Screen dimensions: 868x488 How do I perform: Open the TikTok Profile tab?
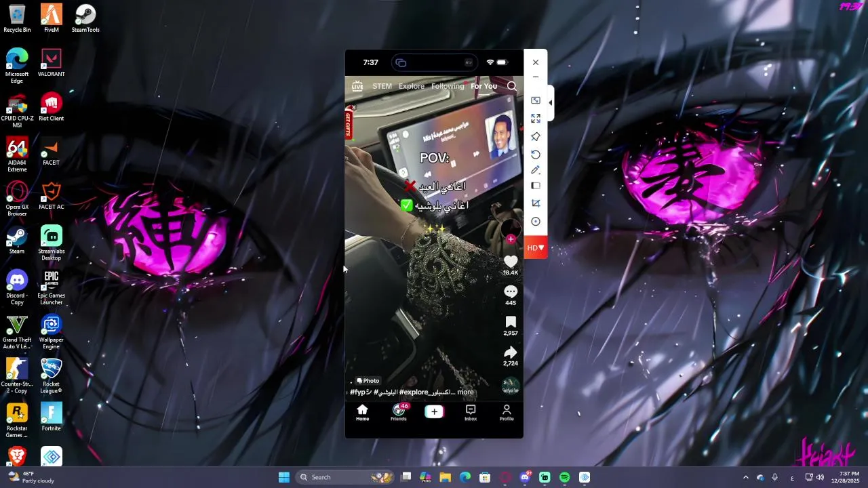click(x=507, y=413)
